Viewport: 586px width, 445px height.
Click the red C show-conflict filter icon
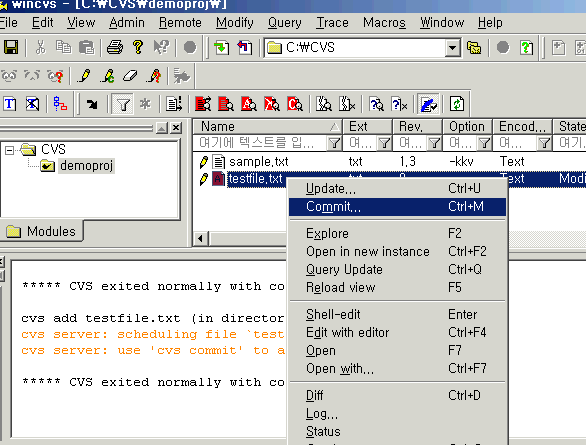coord(295,104)
